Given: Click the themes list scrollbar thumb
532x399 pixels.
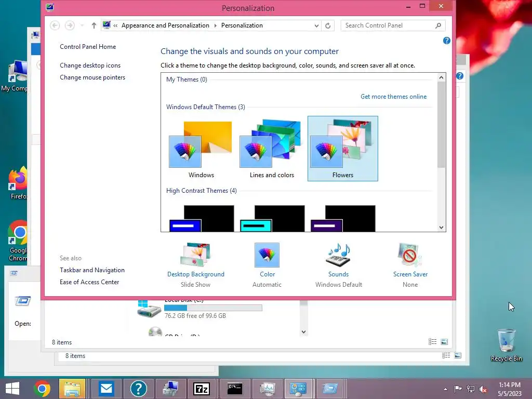Looking at the screenshot, I should 441,125.
